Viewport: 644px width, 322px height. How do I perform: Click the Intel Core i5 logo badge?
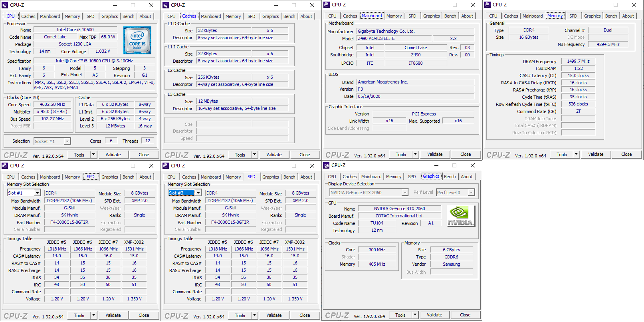[x=137, y=40]
